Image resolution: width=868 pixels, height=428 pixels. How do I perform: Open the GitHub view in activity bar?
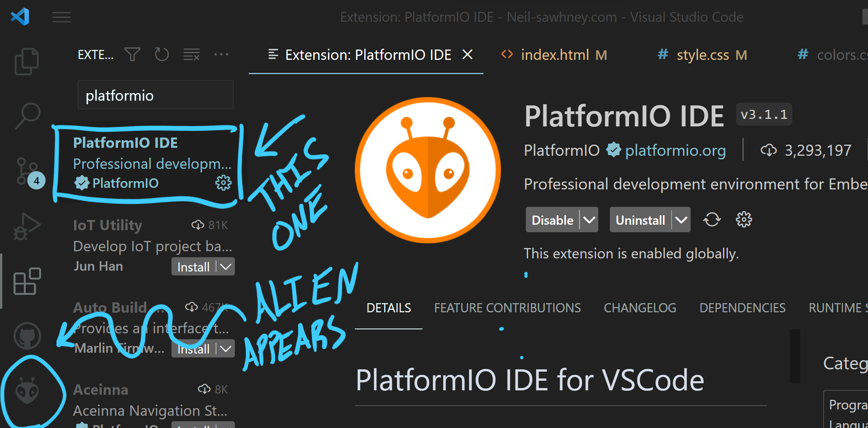[x=27, y=336]
